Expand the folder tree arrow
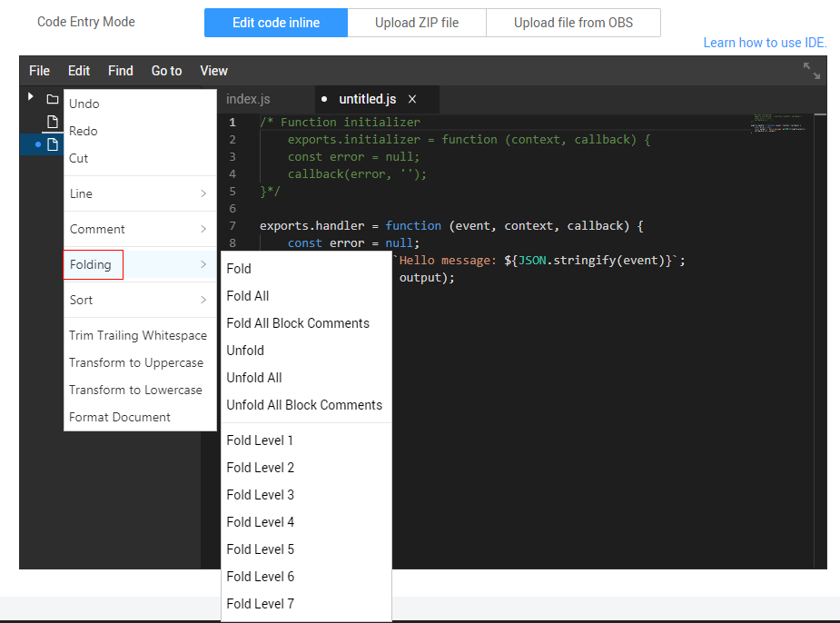This screenshot has height=623, width=840. pyautogui.click(x=31, y=96)
